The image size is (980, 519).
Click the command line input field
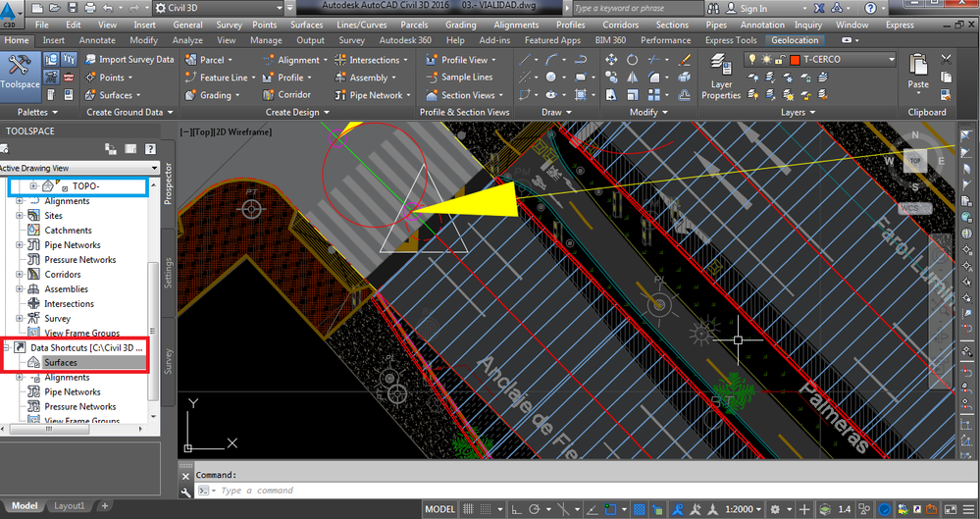click(x=587, y=491)
